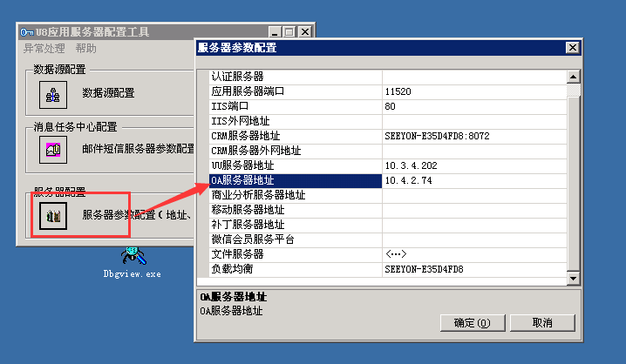Image resolution: width=626 pixels, height=364 pixels.
Task: Click the 取消 button
Action: pos(542,322)
